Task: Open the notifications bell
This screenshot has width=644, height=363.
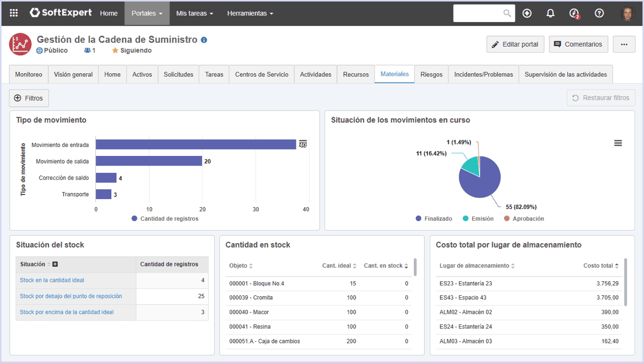Action: point(550,14)
